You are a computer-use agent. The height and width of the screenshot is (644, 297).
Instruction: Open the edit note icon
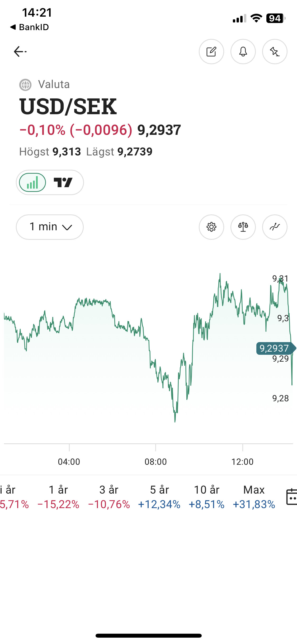pos(211,52)
